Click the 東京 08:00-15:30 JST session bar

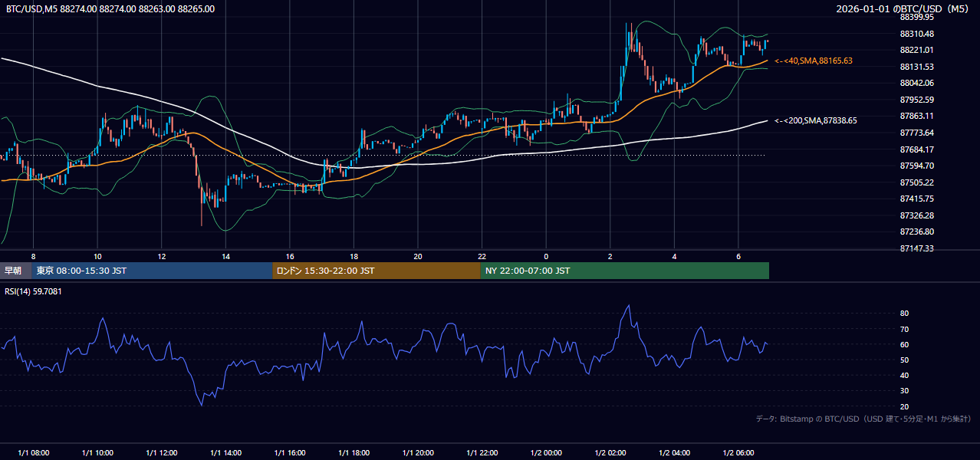point(153,271)
